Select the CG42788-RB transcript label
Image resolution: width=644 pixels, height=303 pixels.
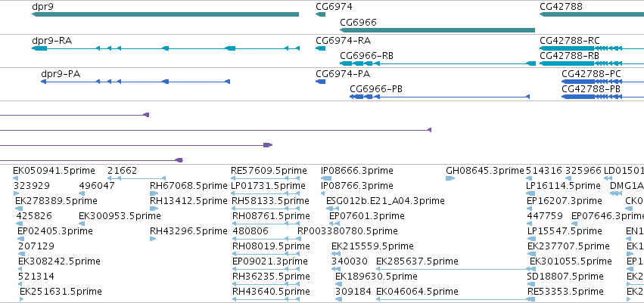pos(569,56)
